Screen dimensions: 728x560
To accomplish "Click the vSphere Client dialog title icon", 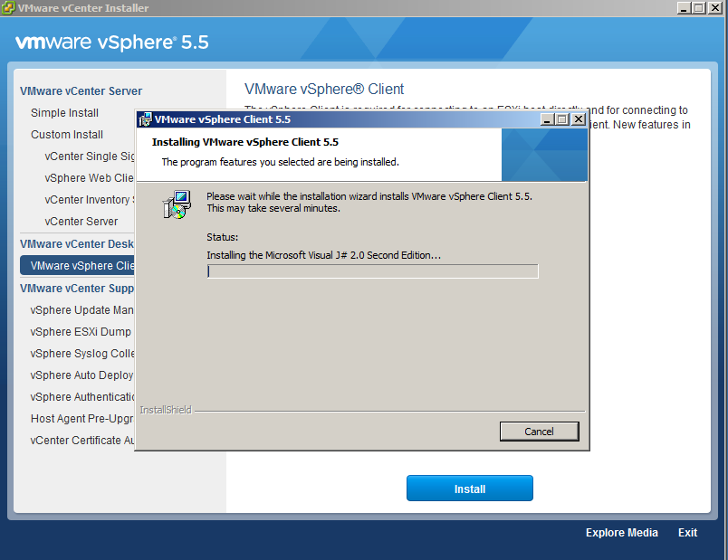I will click(x=145, y=119).
